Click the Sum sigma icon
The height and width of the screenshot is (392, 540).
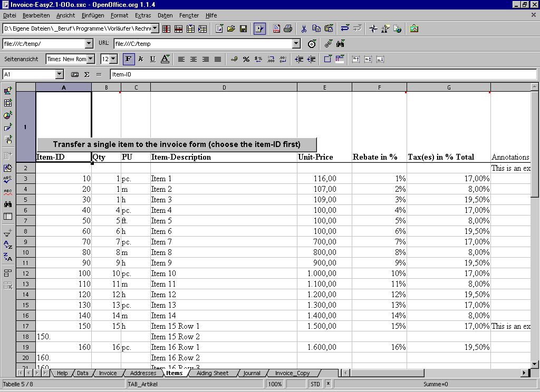tap(87, 75)
